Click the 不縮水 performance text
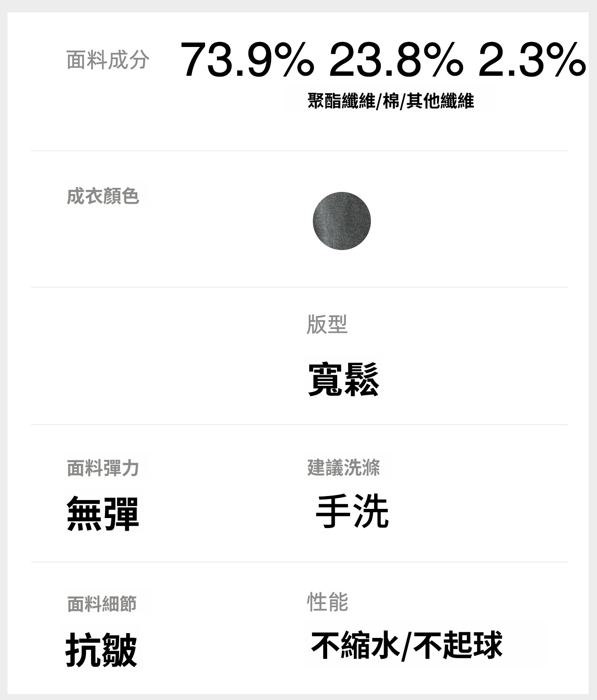 355,645
